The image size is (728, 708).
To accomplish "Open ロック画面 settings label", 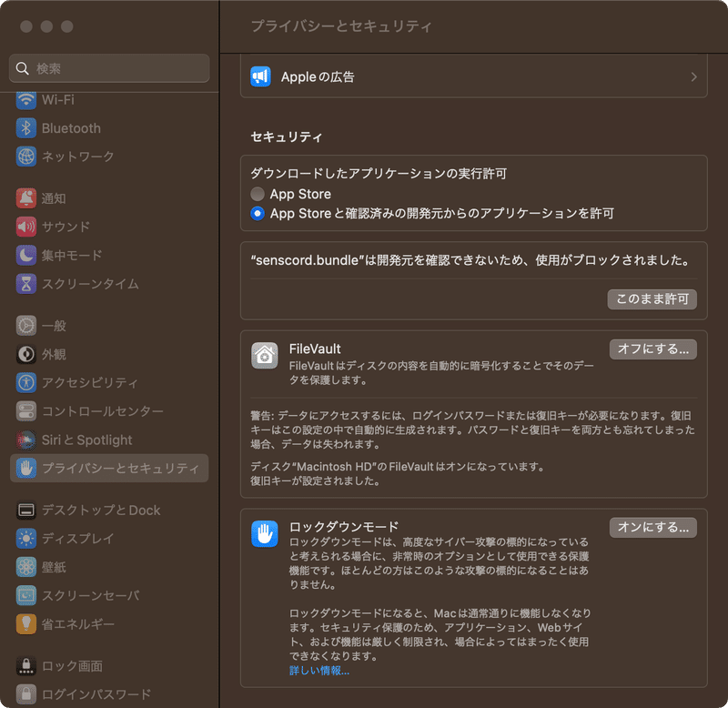I will pos(72,666).
